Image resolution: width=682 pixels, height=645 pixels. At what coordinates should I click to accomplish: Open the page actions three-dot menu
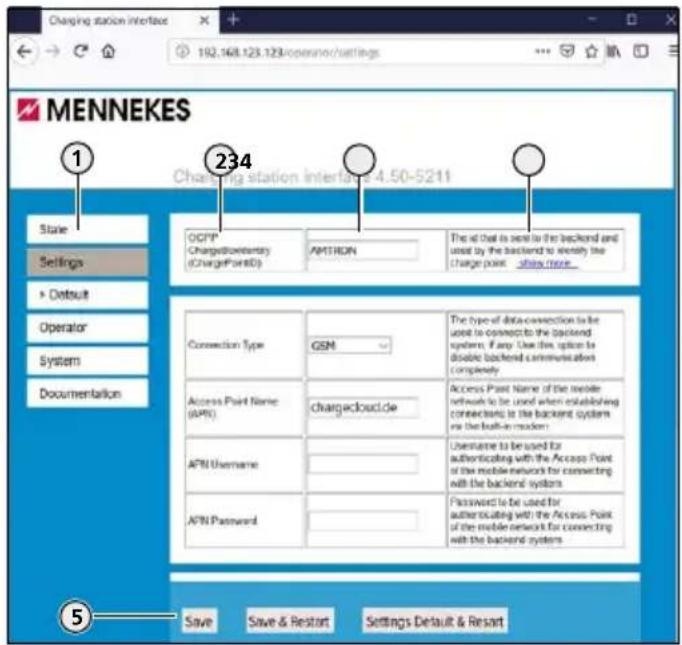pos(542,51)
